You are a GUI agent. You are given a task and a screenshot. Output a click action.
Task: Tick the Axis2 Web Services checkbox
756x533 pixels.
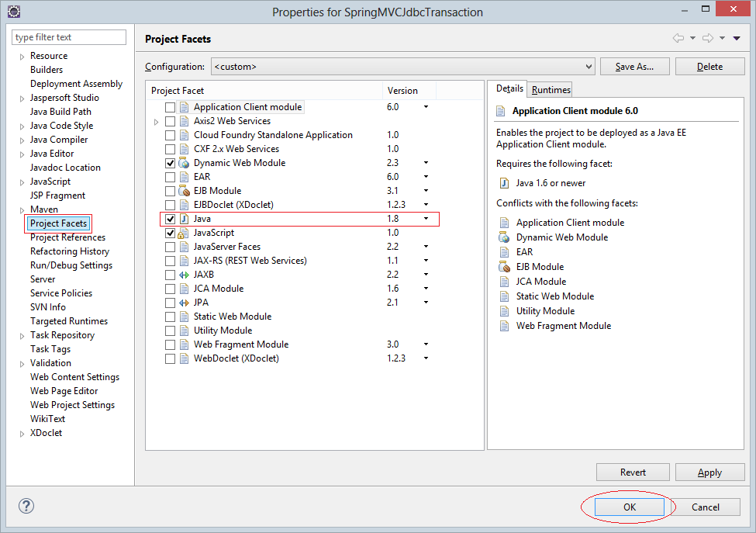tap(170, 121)
